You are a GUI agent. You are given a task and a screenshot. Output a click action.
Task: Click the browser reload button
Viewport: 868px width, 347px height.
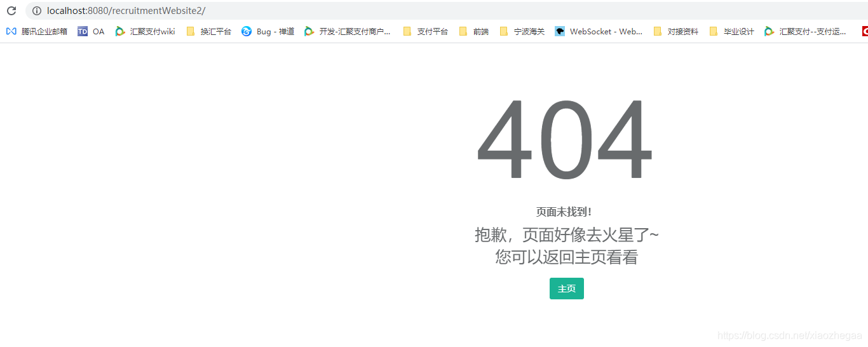(11, 11)
